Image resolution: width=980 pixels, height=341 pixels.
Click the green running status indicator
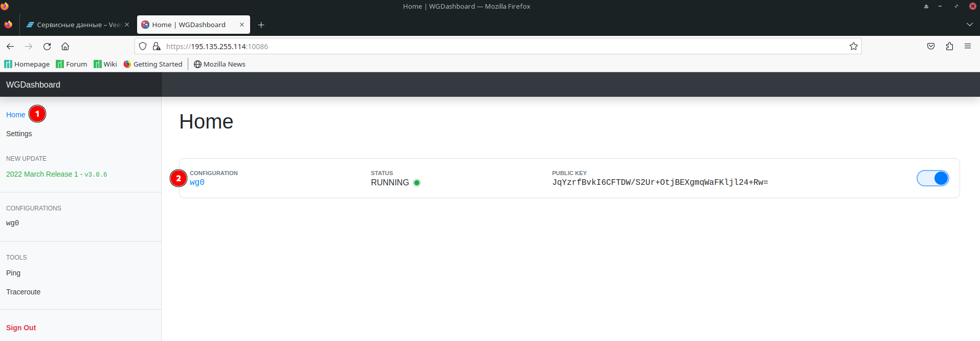417,183
